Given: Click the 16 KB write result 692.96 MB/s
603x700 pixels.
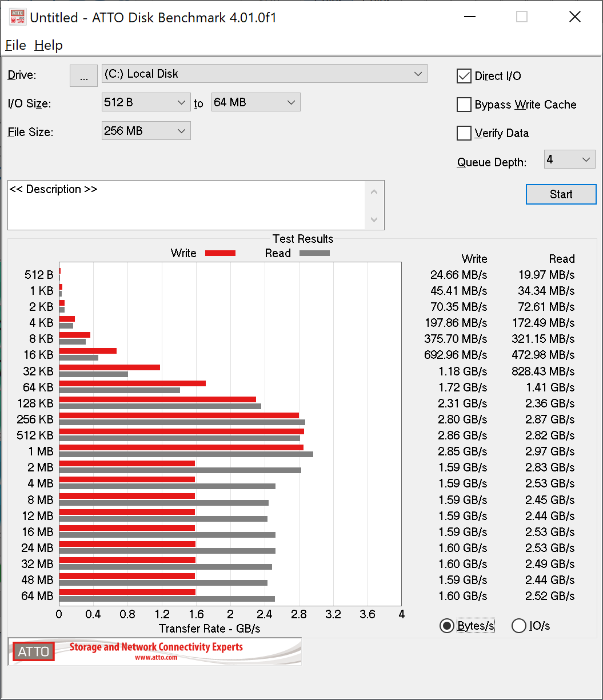Looking at the screenshot, I should point(456,355).
